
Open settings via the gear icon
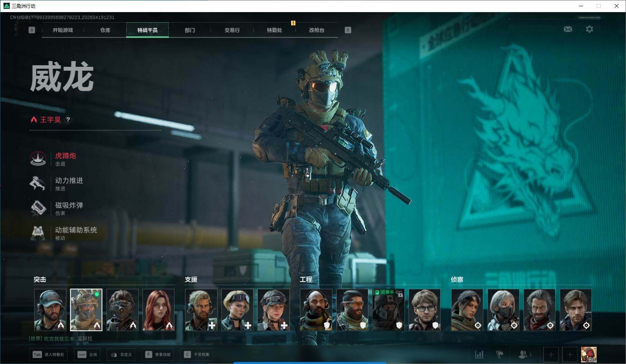coord(589,29)
